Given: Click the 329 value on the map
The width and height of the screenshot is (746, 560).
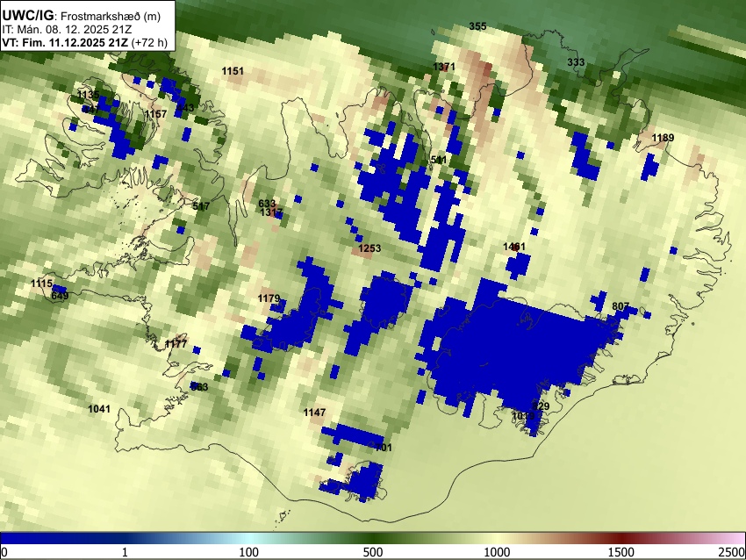Looking at the screenshot, I should coord(541,406).
